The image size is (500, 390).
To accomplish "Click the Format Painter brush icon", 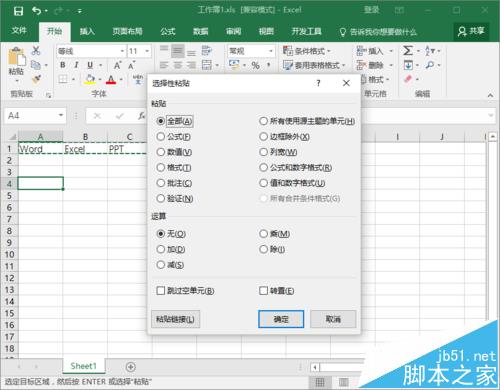I will pos(36,79).
